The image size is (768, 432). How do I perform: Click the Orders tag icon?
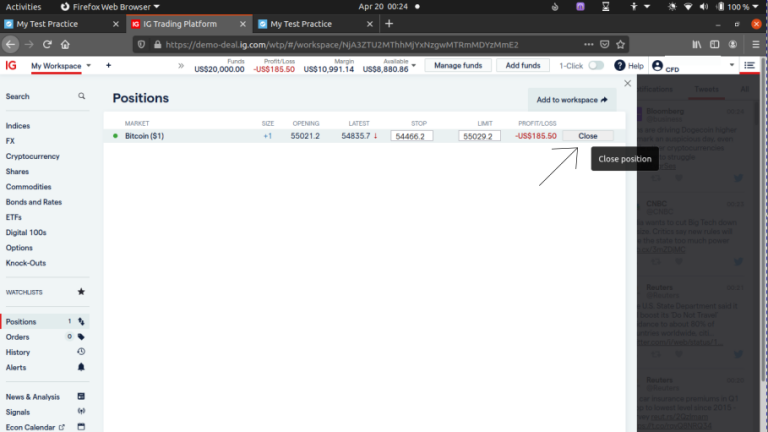81,337
